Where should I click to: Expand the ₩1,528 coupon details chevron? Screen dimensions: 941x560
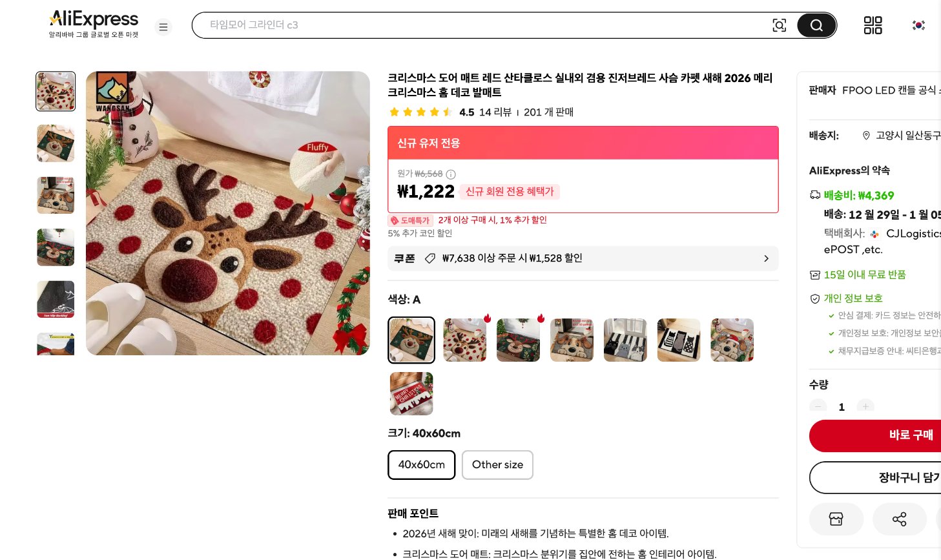pos(766,258)
